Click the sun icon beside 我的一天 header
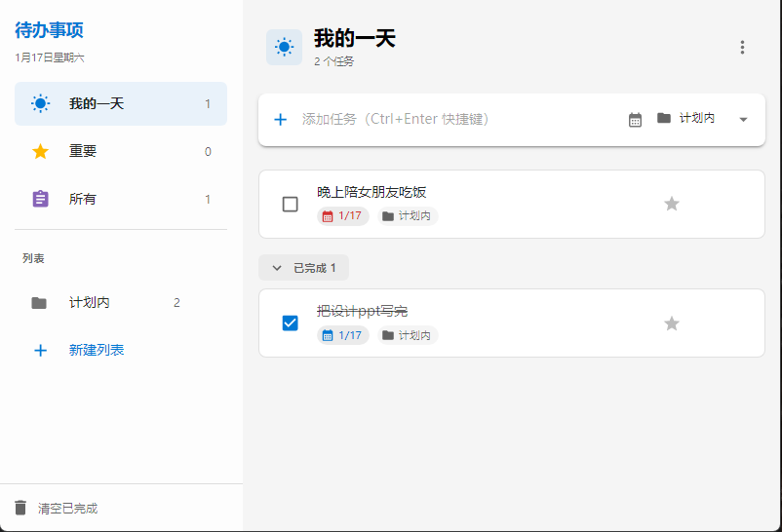Viewport: 782px width, 532px height. (284, 47)
